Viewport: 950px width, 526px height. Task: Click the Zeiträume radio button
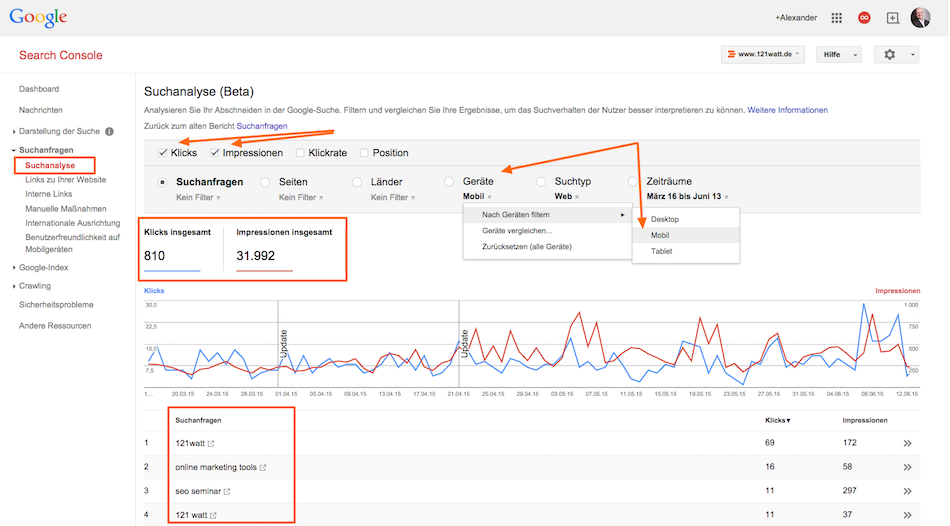point(633,181)
